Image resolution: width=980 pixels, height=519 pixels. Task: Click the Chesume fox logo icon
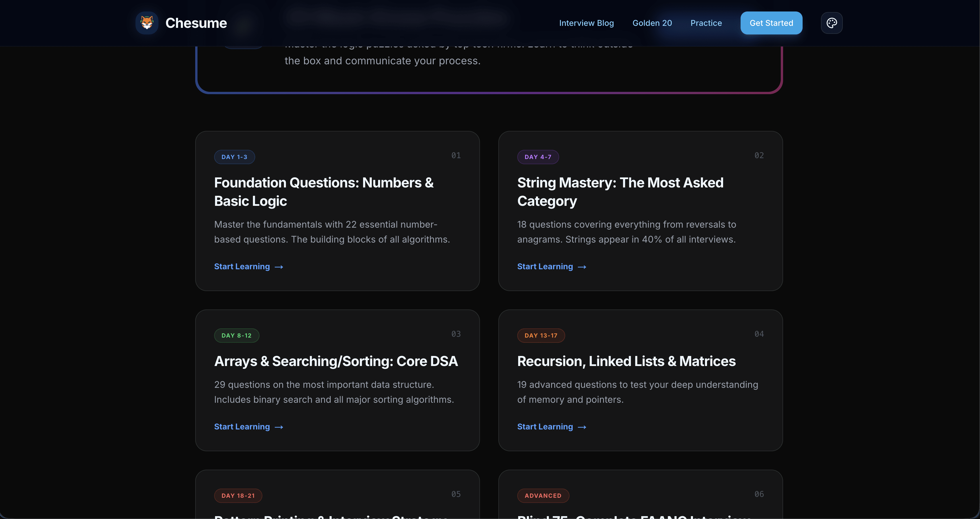tap(147, 23)
